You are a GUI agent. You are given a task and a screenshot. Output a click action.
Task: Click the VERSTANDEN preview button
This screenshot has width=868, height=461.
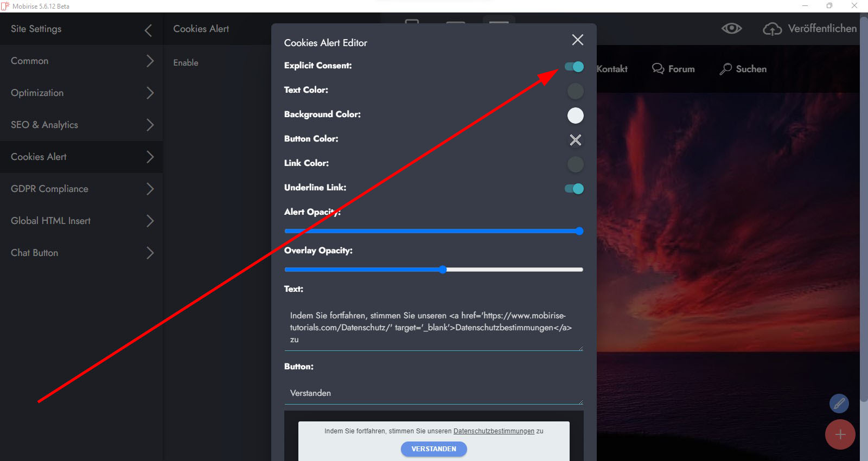433,449
